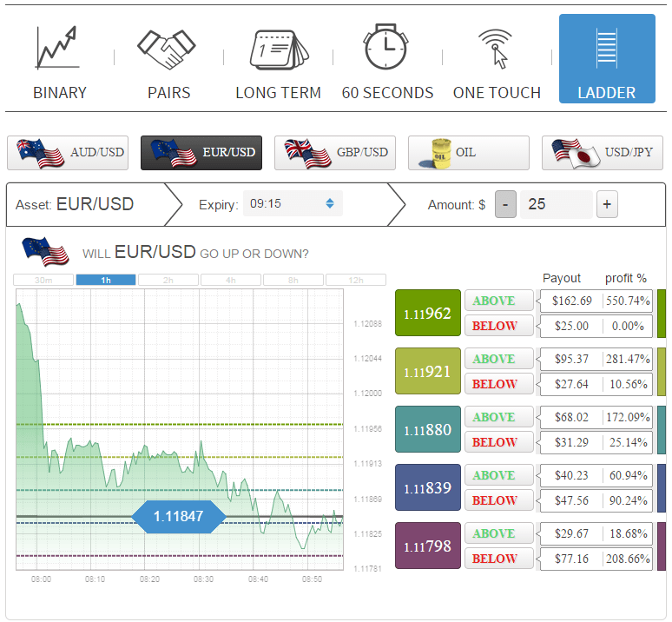672x622 pixels.
Task: Choose ABOVE for level 1.11880
Action: (499, 417)
